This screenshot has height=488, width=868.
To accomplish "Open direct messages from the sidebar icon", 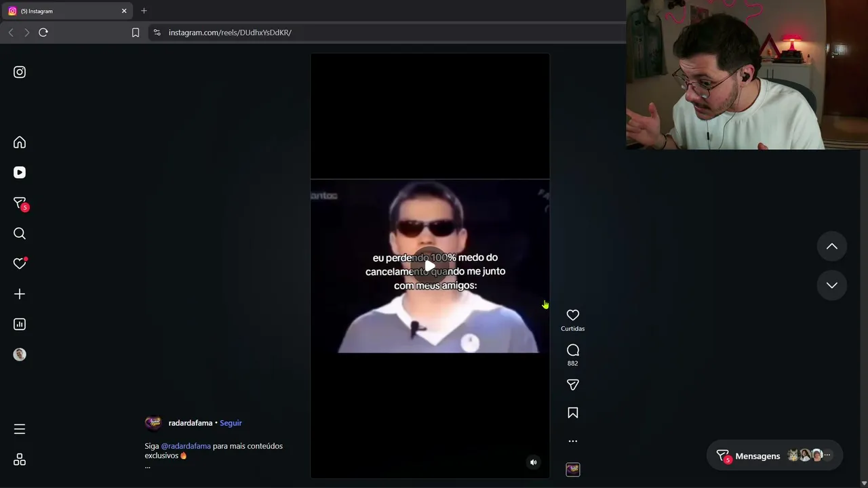I will point(20,203).
